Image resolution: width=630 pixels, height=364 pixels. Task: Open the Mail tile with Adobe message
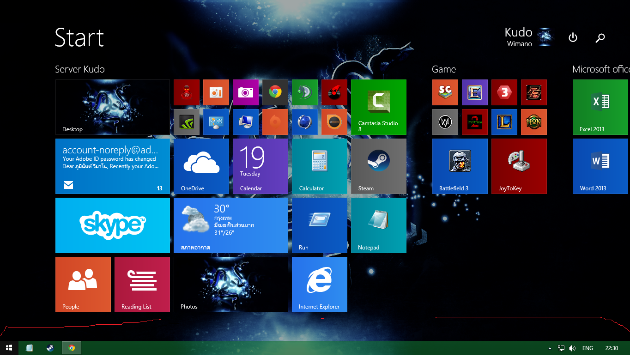click(x=113, y=166)
